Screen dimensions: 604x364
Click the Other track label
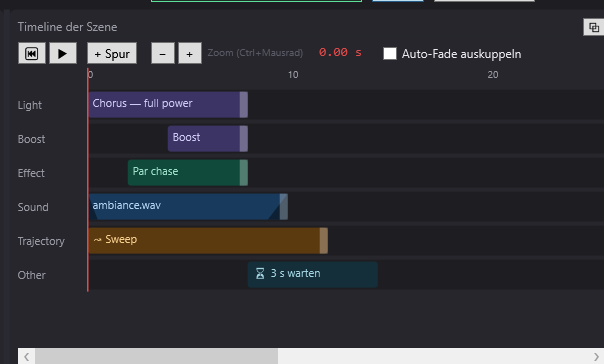coord(32,275)
